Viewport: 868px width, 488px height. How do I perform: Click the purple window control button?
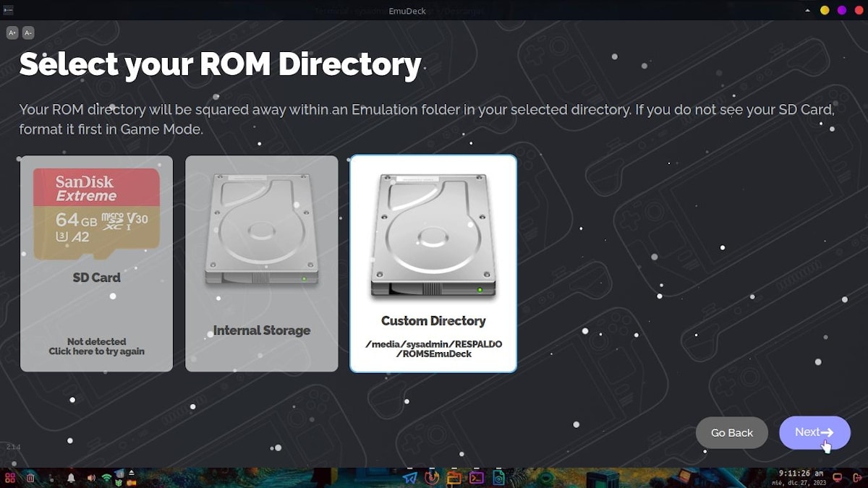click(x=842, y=10)
